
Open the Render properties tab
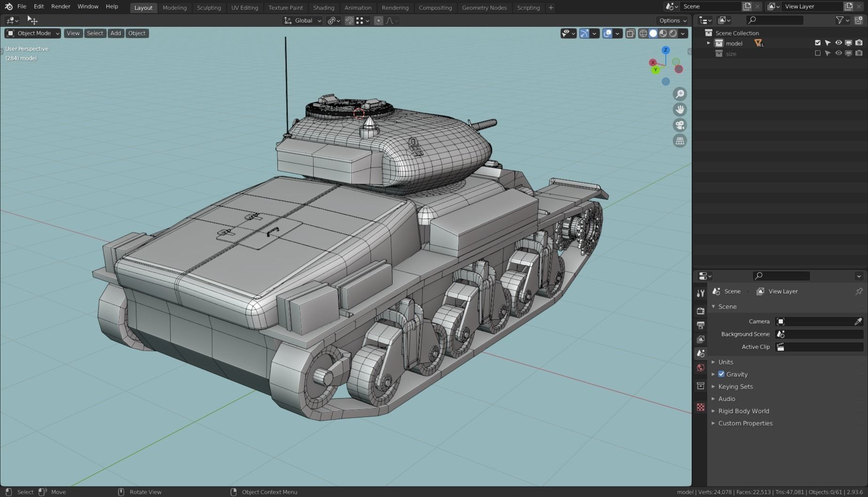701,311
